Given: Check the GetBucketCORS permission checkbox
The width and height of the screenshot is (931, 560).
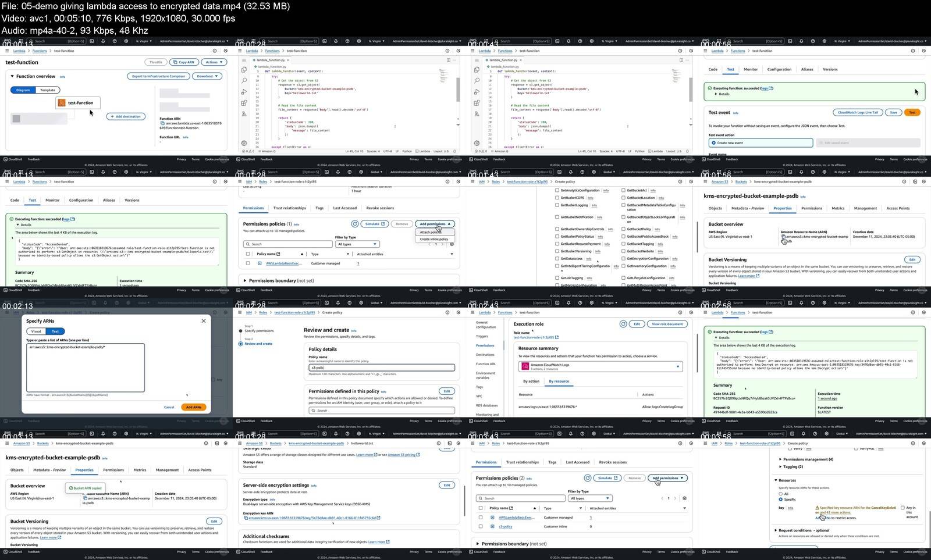Looking at the screenshot, I should [557, 198].
